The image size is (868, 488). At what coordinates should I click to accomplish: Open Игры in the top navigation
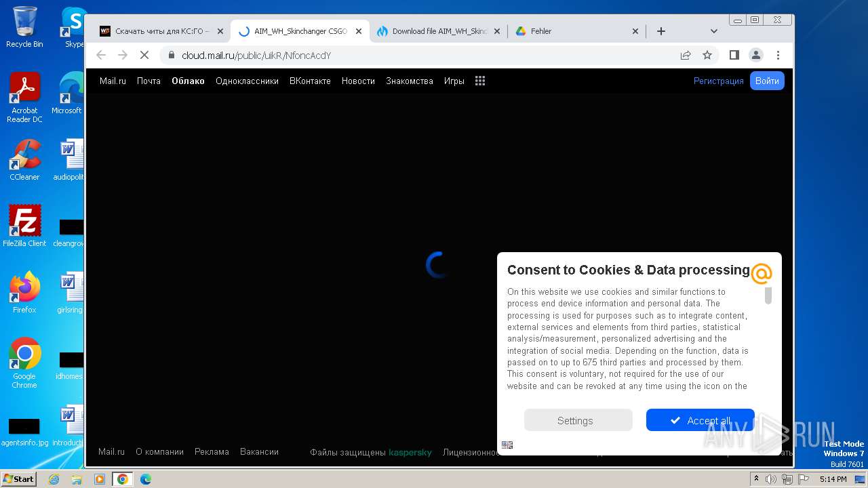pyautogui.click(x=454, y=81)
